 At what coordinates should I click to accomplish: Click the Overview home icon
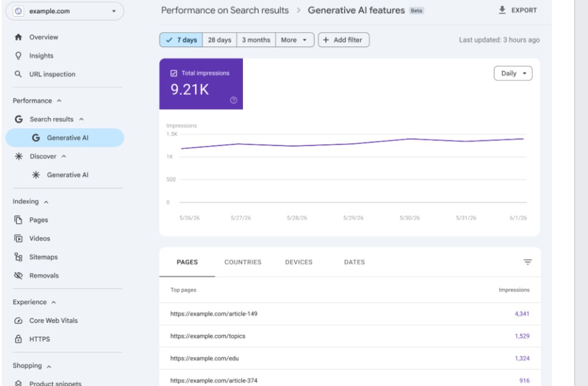(18, 37)
